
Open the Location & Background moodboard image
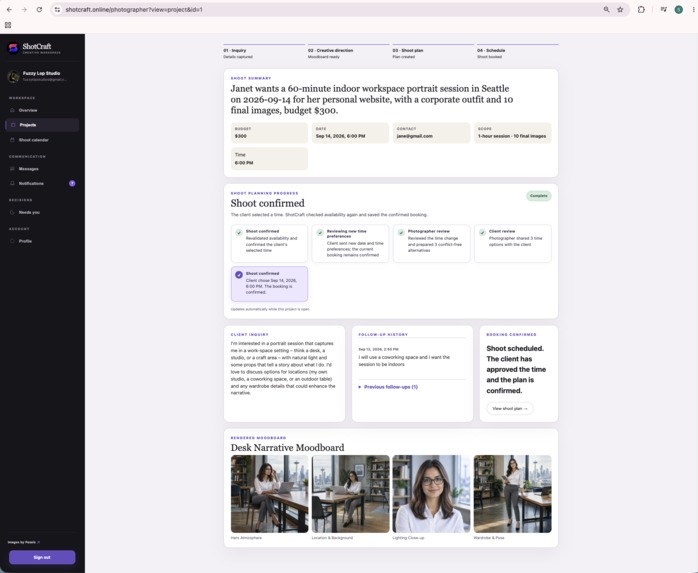(x=350, y=494)
